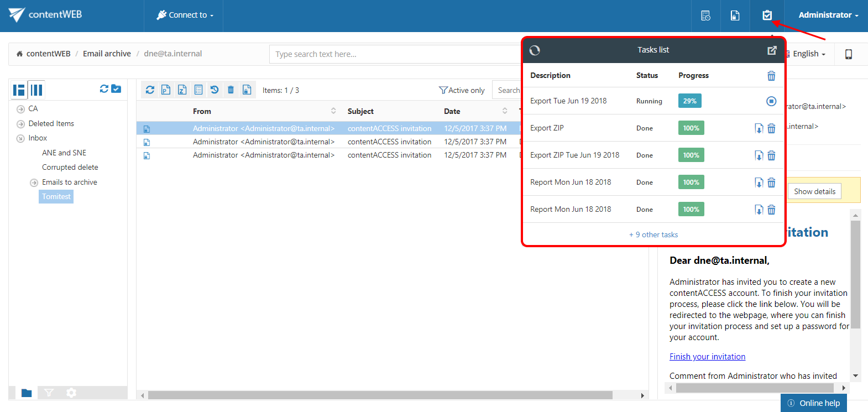Image resolution: width=868 pixels, height=412 pixels.
Task: Click the Search box in list toolbar
Action: pos(507,90)
